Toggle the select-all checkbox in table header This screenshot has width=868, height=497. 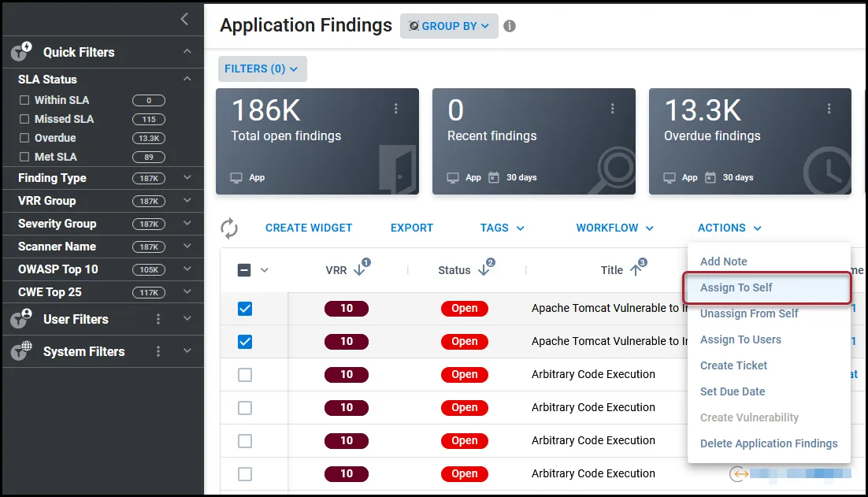click(244, 270)
